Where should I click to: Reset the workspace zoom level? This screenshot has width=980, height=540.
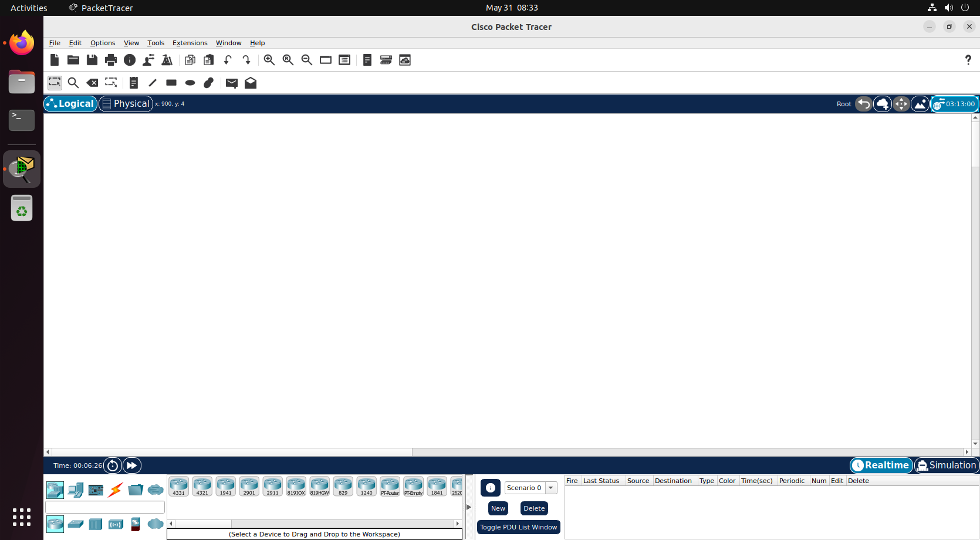288,60
